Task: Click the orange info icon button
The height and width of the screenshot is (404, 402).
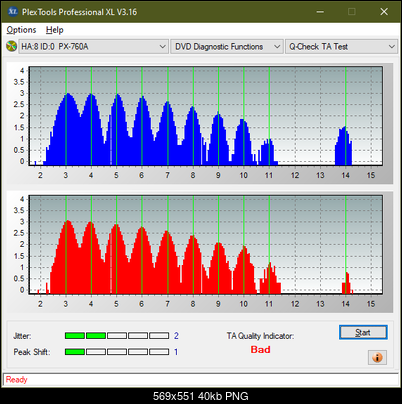Action: [x=377, y=358]
